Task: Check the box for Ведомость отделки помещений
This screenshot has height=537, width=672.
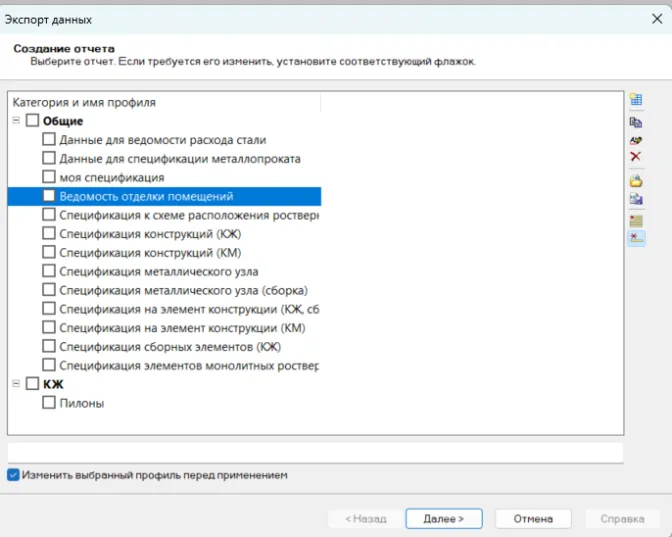Action: pyautogui.click(x=49, y=197)
